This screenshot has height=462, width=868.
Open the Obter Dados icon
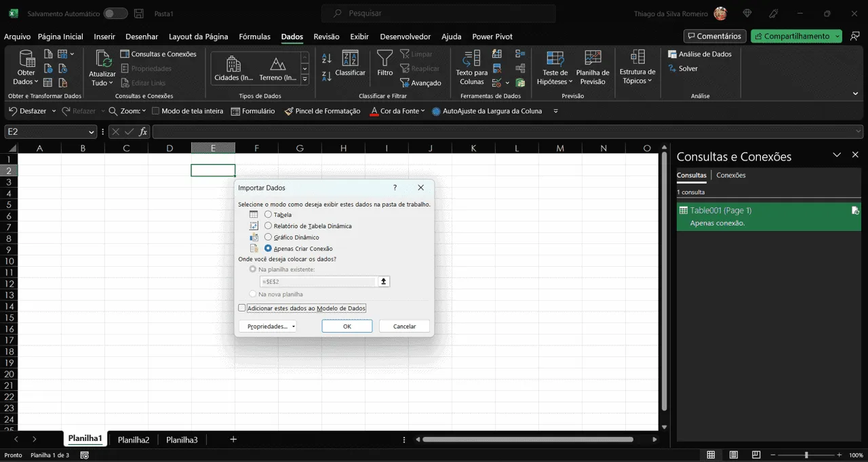click(x=26, y=60)
